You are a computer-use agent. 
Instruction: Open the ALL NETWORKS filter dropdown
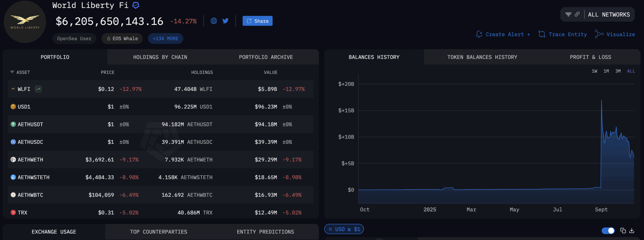click(x=609, y=15)
